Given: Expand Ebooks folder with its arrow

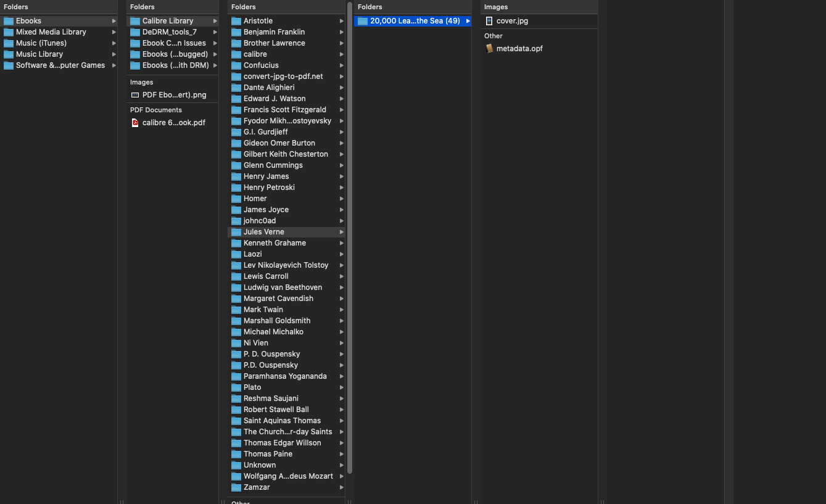Looking at the screenshot, I should coord(114,21).
